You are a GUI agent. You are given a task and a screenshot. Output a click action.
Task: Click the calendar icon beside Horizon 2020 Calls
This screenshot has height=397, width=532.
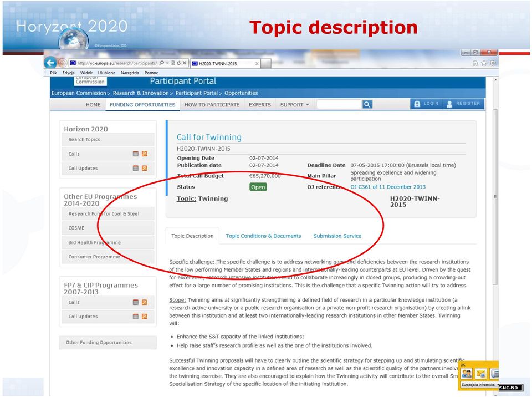pyautogui.click(x=136, y=154)
